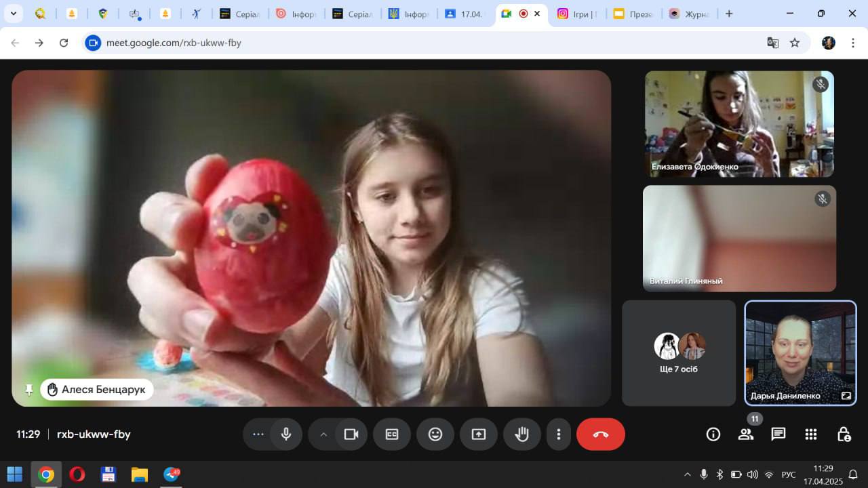Open audio settings dots beside microphone

(258, 434)
